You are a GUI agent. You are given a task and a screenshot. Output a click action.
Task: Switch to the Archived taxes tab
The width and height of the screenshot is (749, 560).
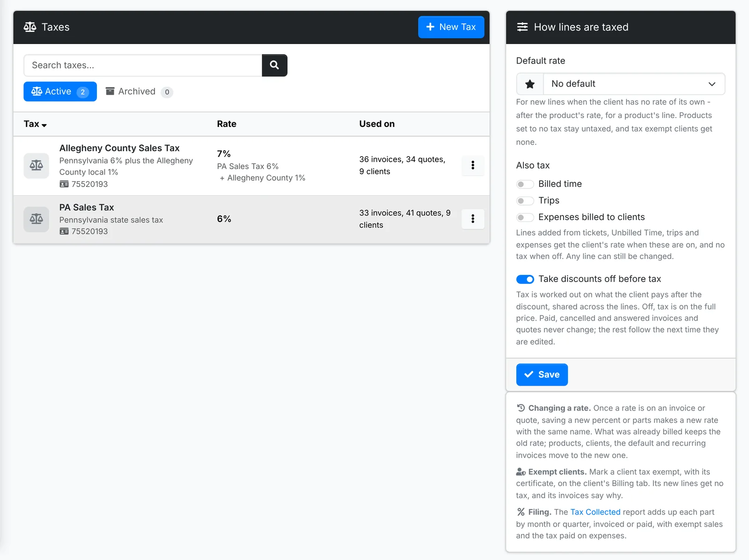pos(139,91)
